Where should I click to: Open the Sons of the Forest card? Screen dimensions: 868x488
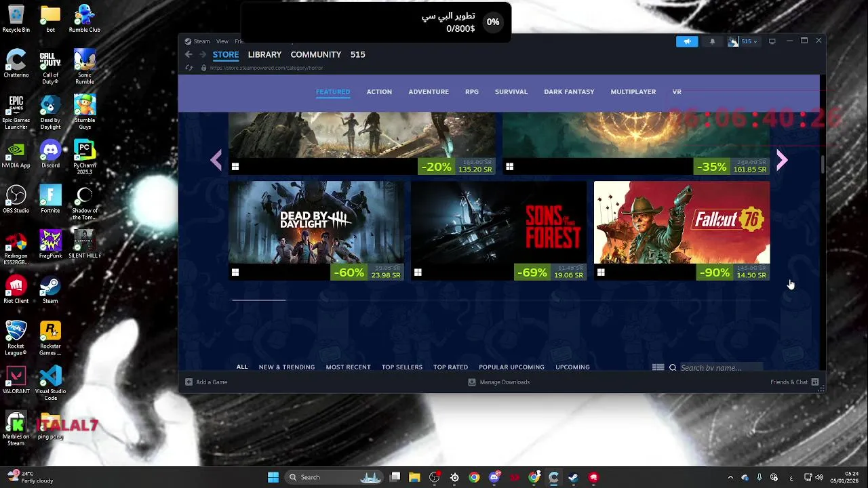click(x=498, y=230)
